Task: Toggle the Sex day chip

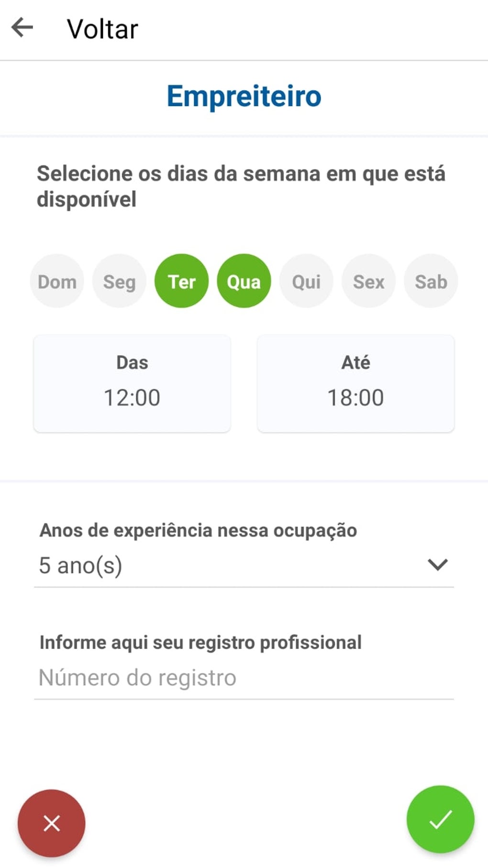Action: (x=368, y=281)
